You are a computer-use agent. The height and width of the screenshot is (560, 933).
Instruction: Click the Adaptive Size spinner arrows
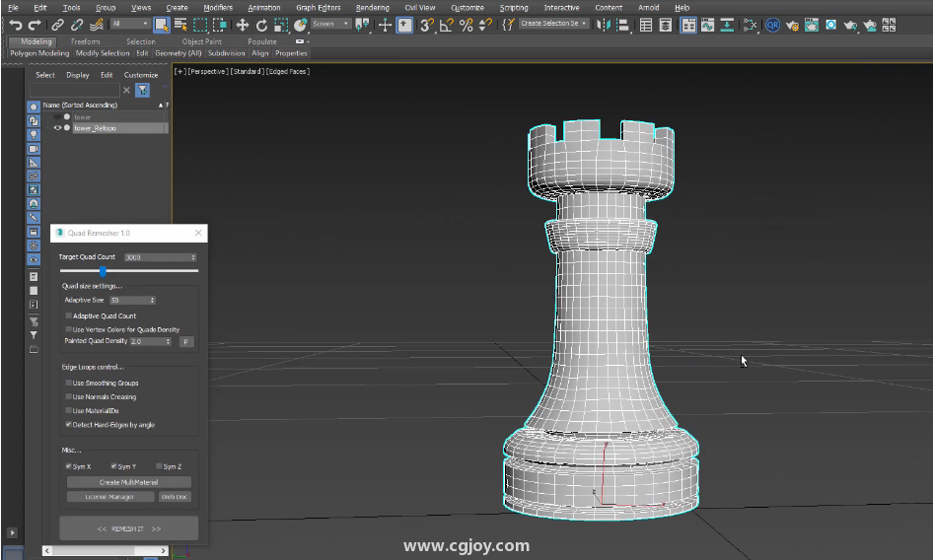pos(152,300)
